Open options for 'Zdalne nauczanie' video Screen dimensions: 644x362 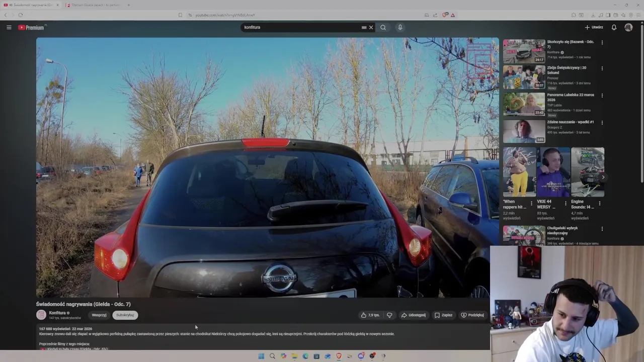click(x=602, y=123)
